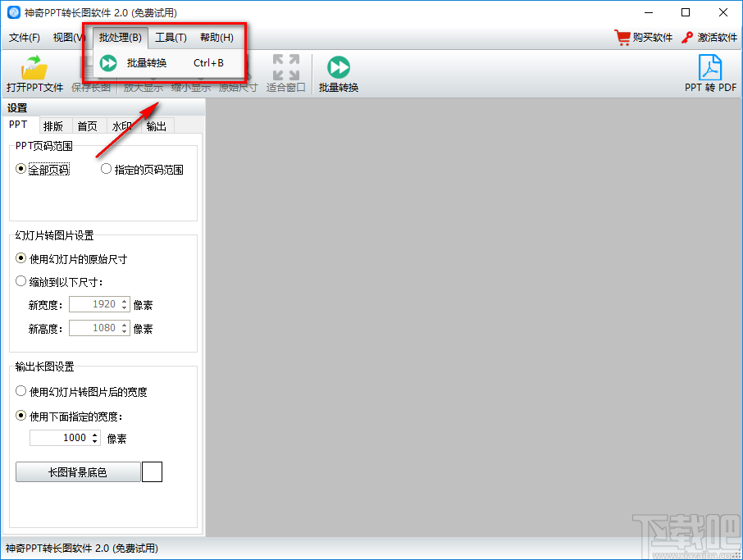Minimize the application window
The height and width of the screenshot is (560, 743).
pos(649,12)
